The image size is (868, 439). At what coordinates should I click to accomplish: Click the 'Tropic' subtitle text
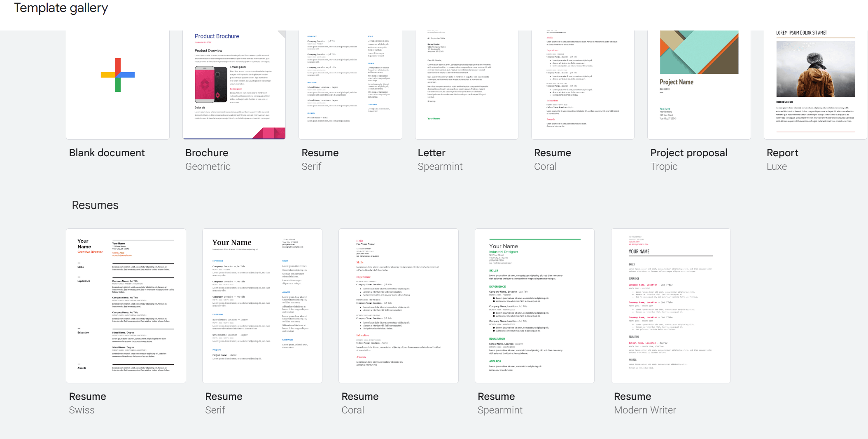664,167
